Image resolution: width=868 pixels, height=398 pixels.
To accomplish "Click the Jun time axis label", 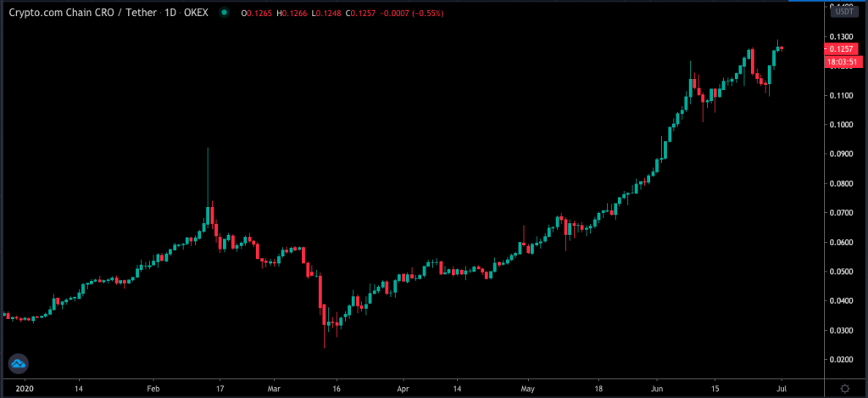I will [x=658, y=389].
